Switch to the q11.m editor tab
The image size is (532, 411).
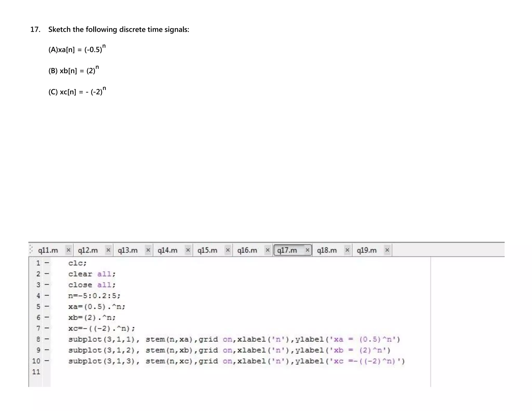pyautogui.click(x=48, y=250)
